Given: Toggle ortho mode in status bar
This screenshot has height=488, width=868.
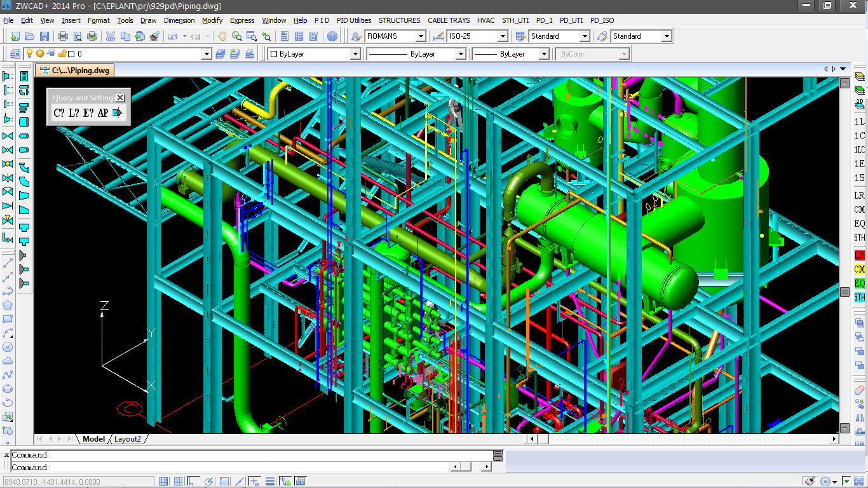Looking at the screenshot, I should [x=194, y=482].
